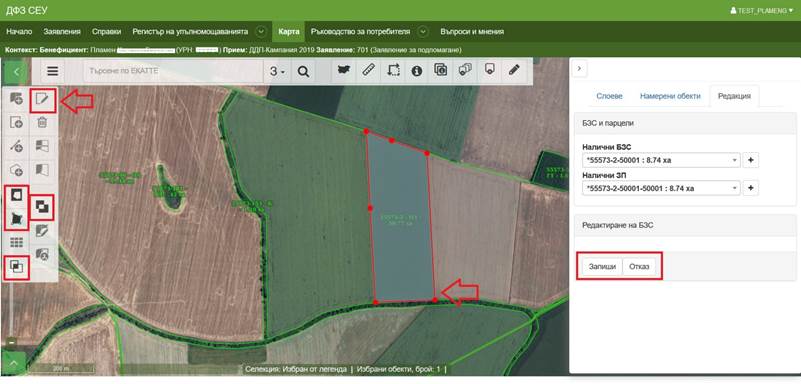Image resolution: width=801 pixels, height=384 pixels.
Task: Select the ruler measure tool
Action: click(368, 71)
